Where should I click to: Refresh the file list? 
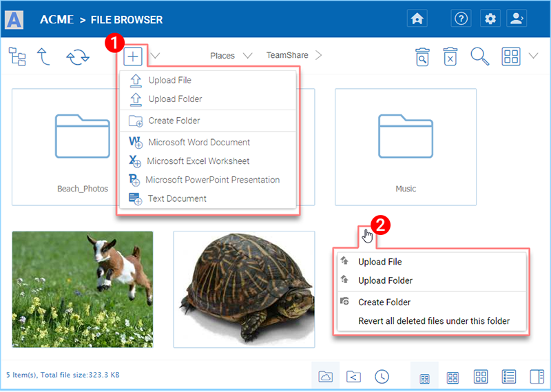78,56
